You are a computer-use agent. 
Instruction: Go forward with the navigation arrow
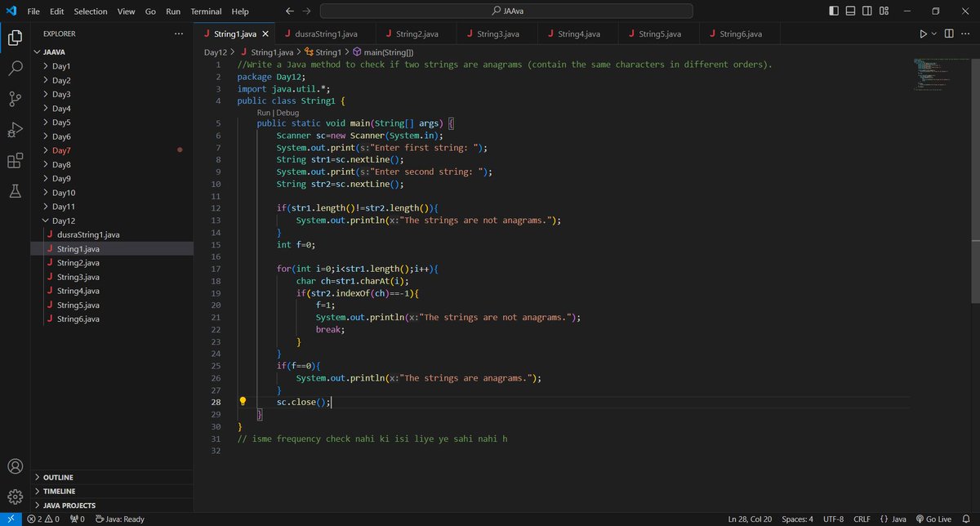pos(306,11)
